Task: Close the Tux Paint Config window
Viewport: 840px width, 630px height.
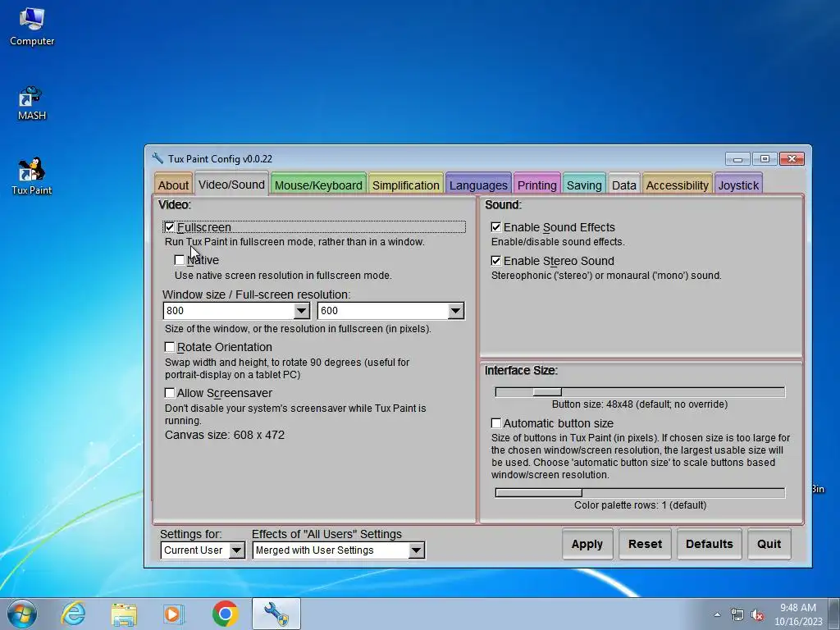Action: coord(792,159)
